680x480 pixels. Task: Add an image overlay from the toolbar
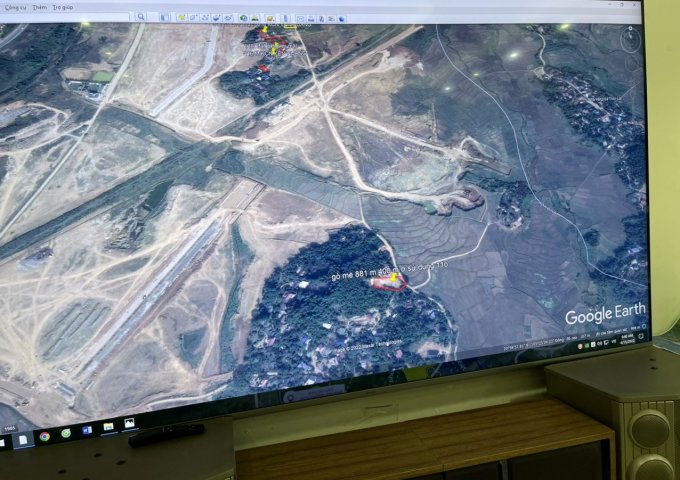(216, 17)
